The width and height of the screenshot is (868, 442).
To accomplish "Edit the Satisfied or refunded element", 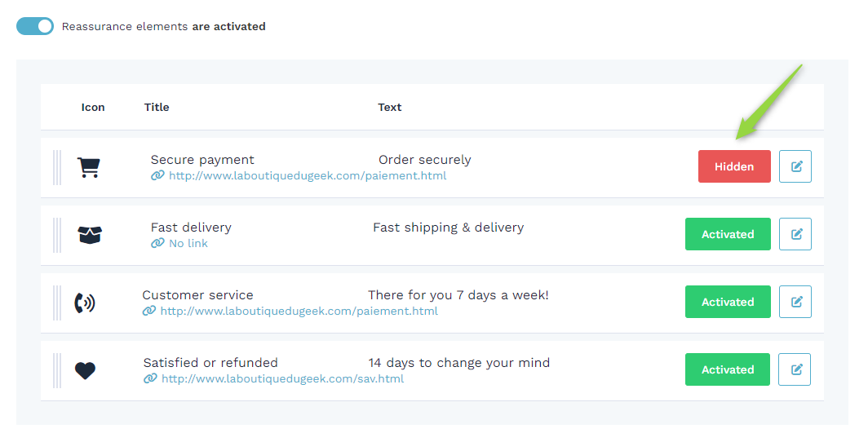I will [795, 369].
